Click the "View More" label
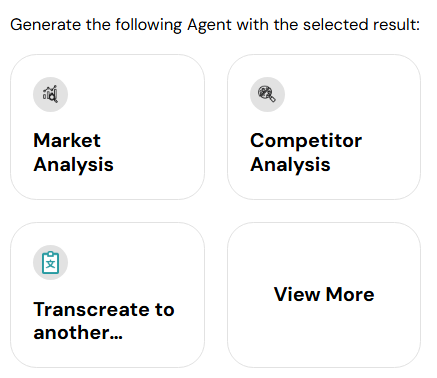437x378 pixels. pyautogui.click(x=324, y=294)
